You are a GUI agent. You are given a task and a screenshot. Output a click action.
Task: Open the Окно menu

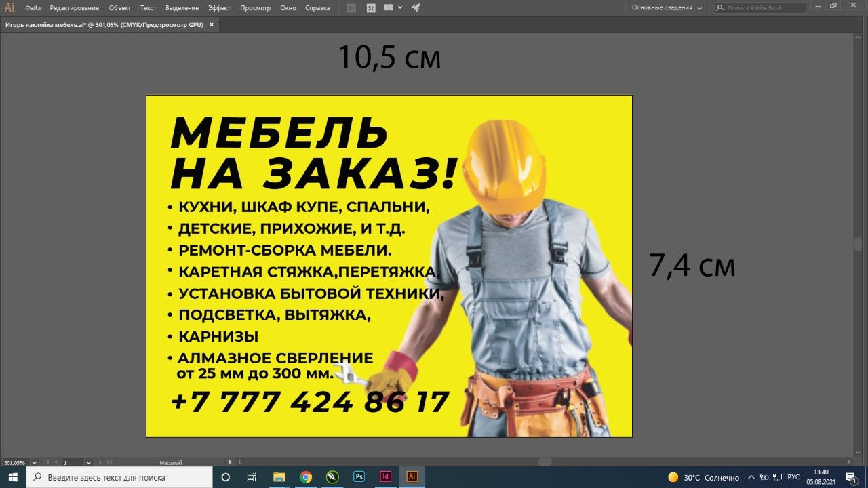click(x=288, y=8)
